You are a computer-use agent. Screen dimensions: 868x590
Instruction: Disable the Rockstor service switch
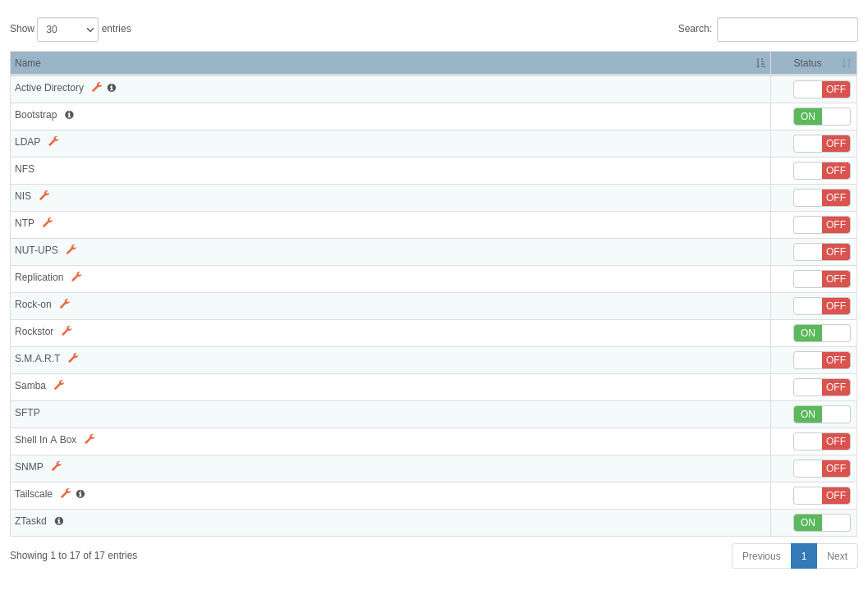[821, 333]
